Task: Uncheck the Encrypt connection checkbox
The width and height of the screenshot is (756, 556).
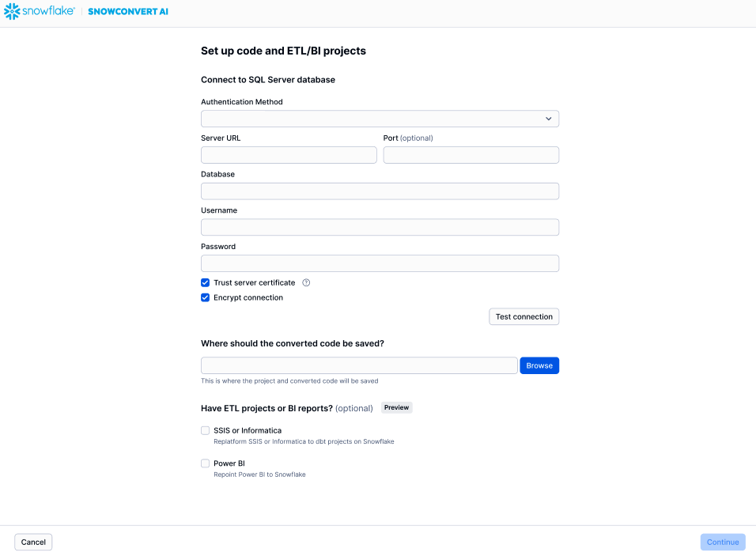Action: (x=206, y=298)
